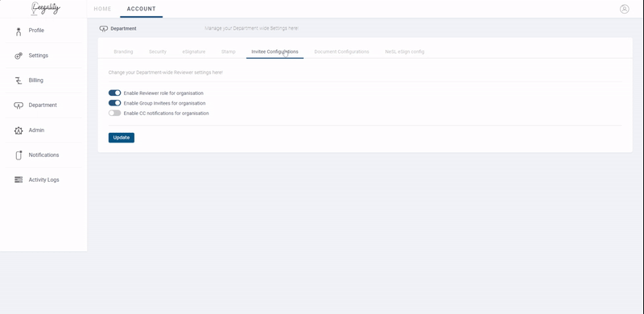Click the Notifications icon in sidebar
Screen dimensions: 644x314
click(x=19, y=155)
